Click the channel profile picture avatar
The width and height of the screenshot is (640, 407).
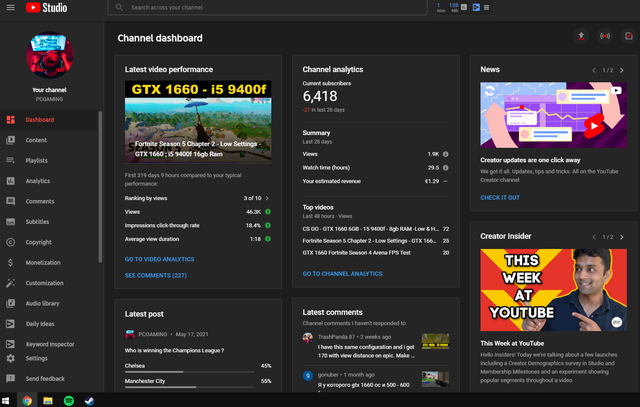(50, 55)
